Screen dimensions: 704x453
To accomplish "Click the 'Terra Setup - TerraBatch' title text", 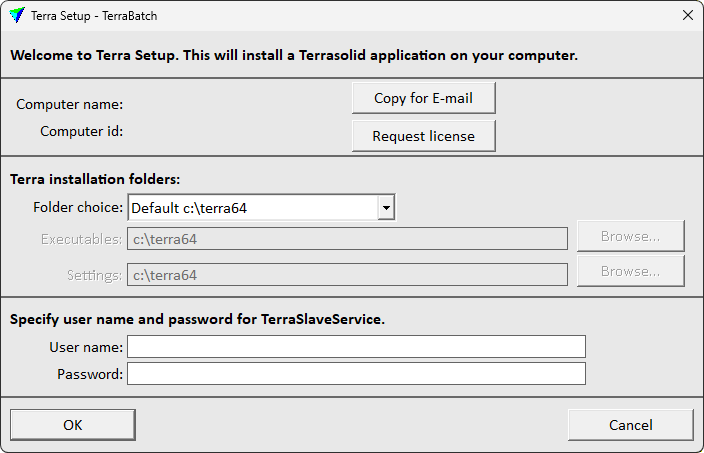I will pos(94,16).
